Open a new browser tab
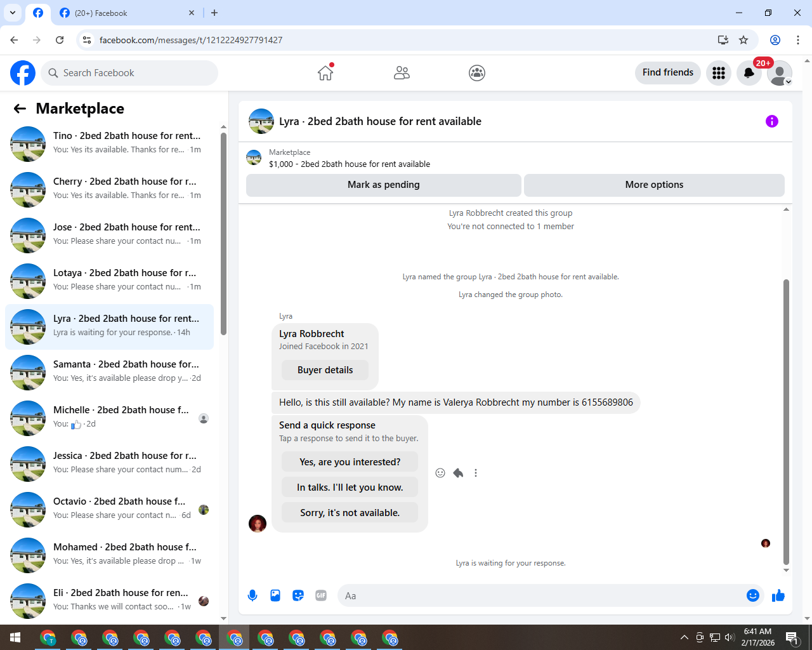Image resolution: width=812 pixels, height=650 pixels. coord(214,13)
